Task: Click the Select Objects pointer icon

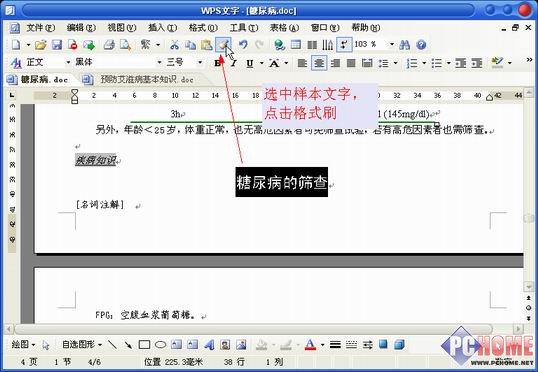Action: click(x=46, y=345)
